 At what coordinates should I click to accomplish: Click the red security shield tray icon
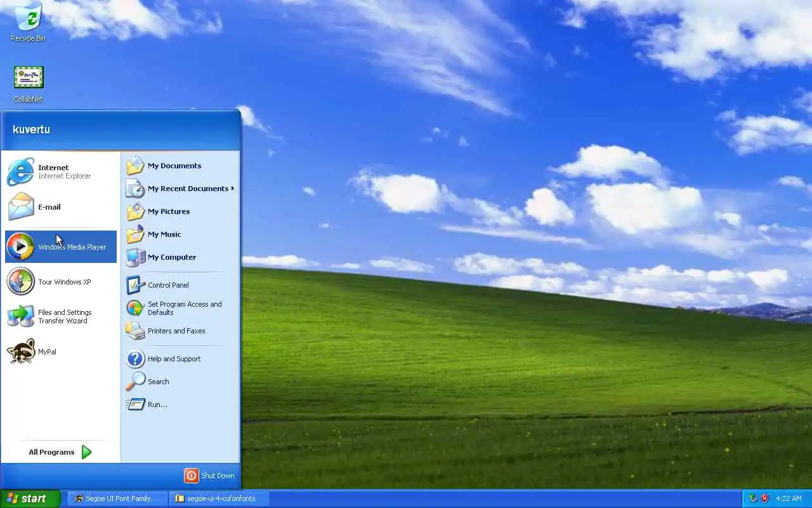pyautogui.click(x=764, y=498)
